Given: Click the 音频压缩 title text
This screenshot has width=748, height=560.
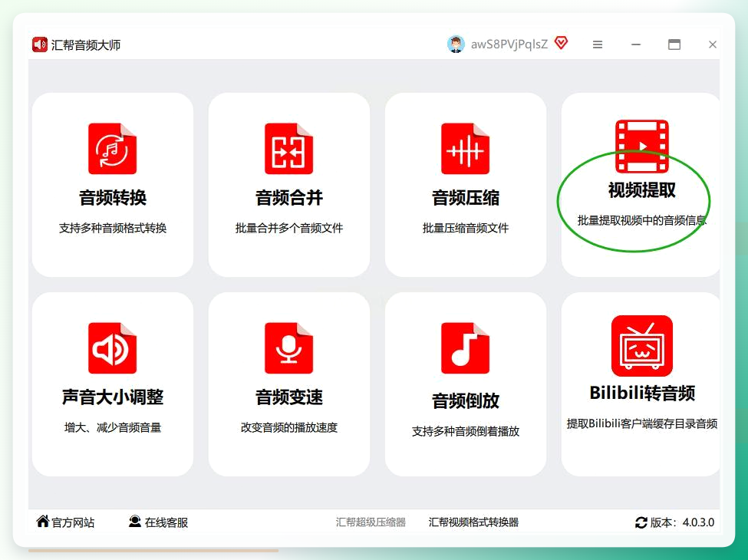Looking at the screenshot, I should coord(466,197).
